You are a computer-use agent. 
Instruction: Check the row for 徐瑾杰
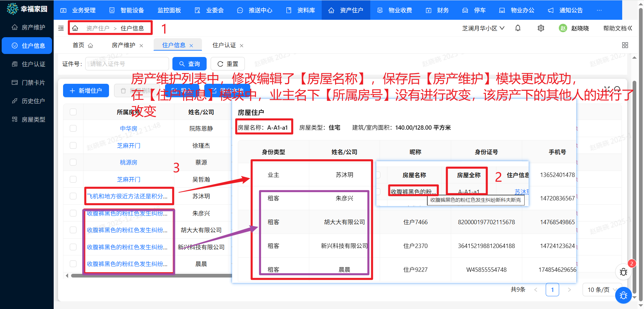click(x=73, y=145)
